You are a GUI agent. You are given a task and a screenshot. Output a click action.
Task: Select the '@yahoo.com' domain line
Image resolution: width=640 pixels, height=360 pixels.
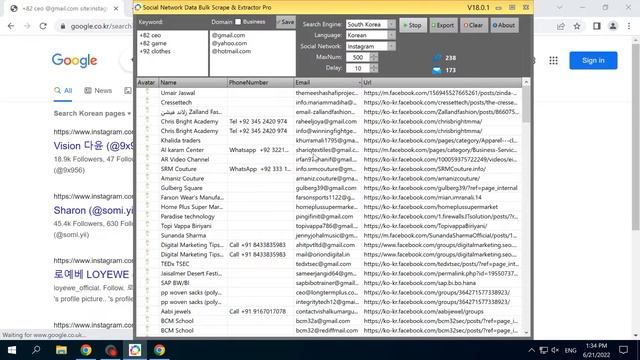click(x=229, y=43)
